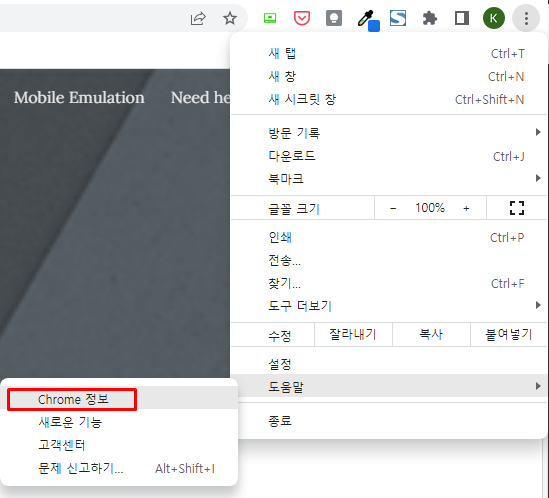Enter fullscreen mode via the fullscreen icon
The image size is (549, 498).
tap(517, 208)
